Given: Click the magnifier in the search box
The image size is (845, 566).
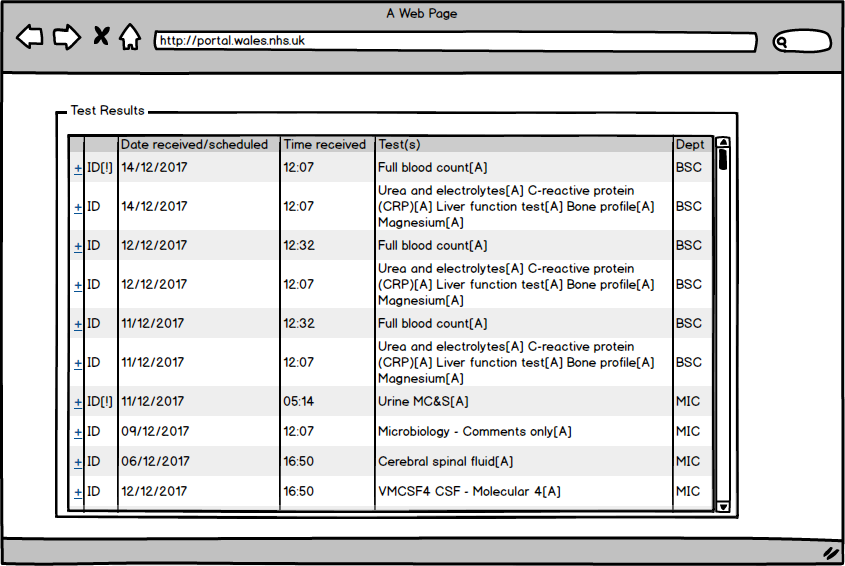Looking at the screenshot, I should [783, 42].
